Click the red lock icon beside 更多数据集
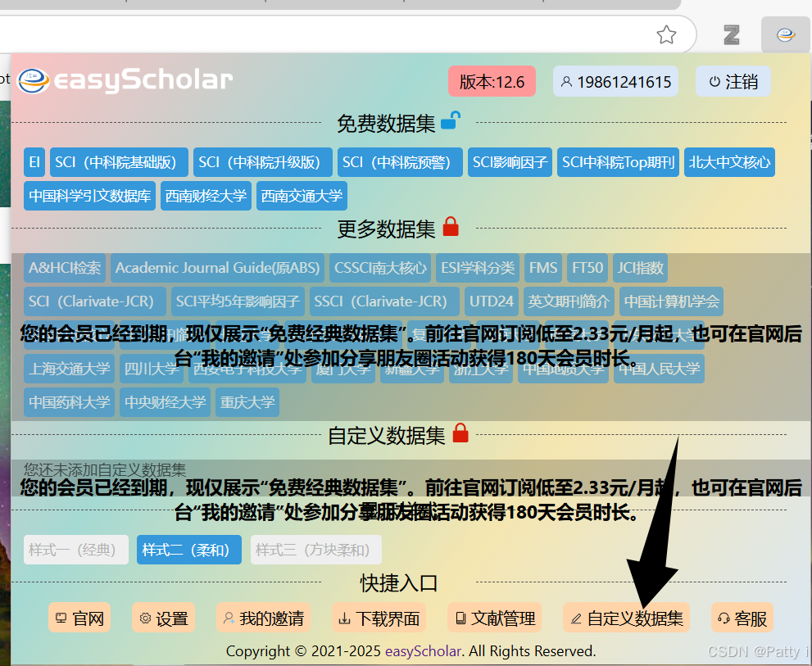Image resolution: width=812 pixels, height=666 pixels. coord(451,226)
